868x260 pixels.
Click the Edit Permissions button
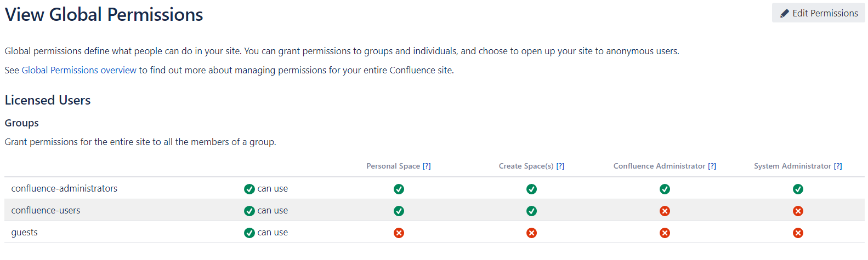click(818, 13)
